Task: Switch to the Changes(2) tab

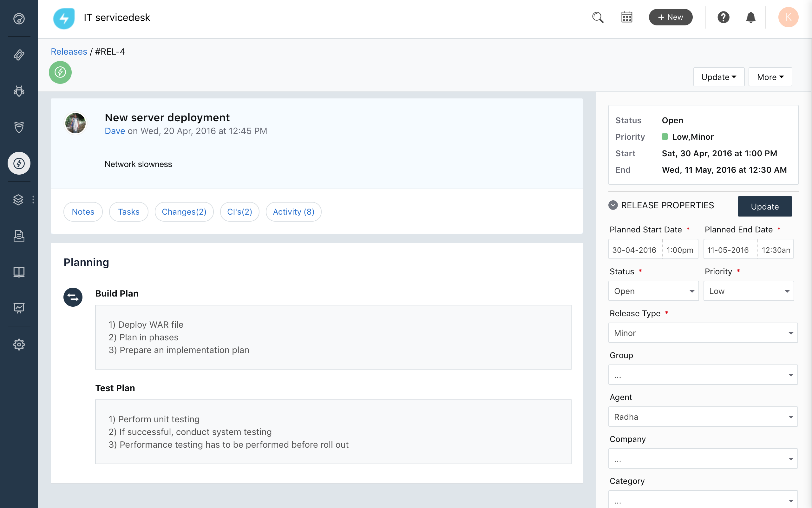Action: click(184, 212)
